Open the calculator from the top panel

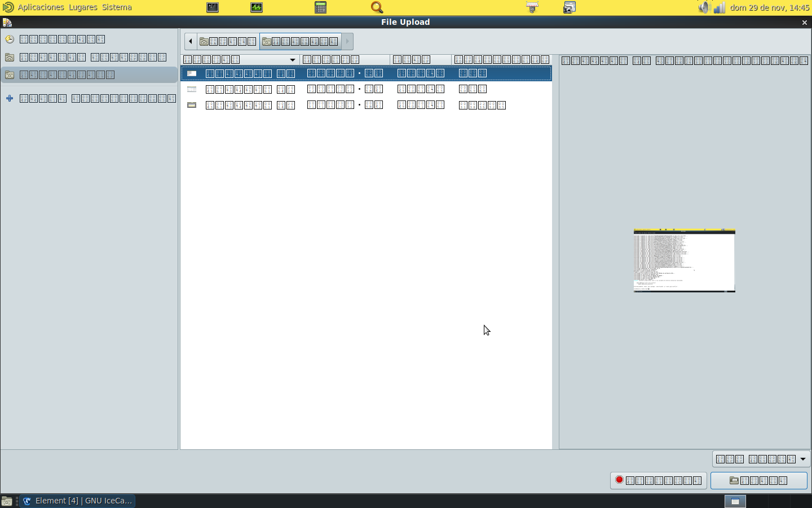pos(320,7)
